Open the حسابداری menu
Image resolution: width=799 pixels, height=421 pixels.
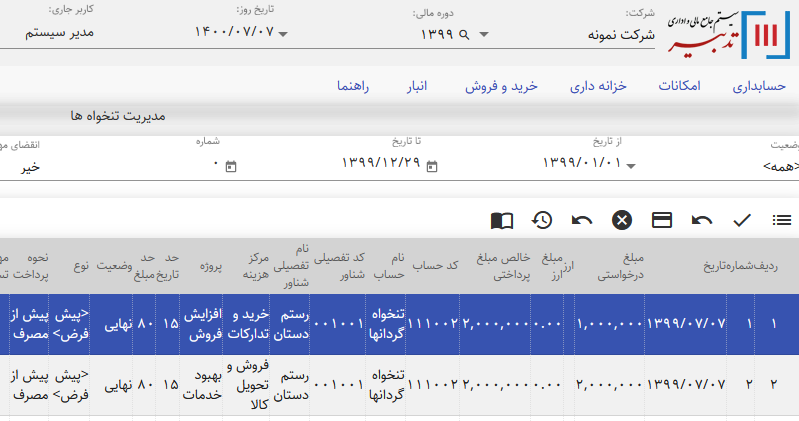tap(764, 87)
